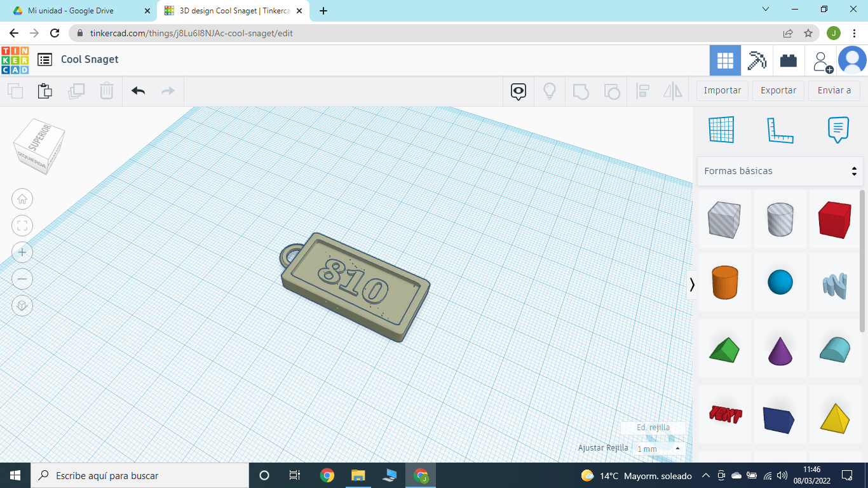Click the Importar button

click(722, 90)
